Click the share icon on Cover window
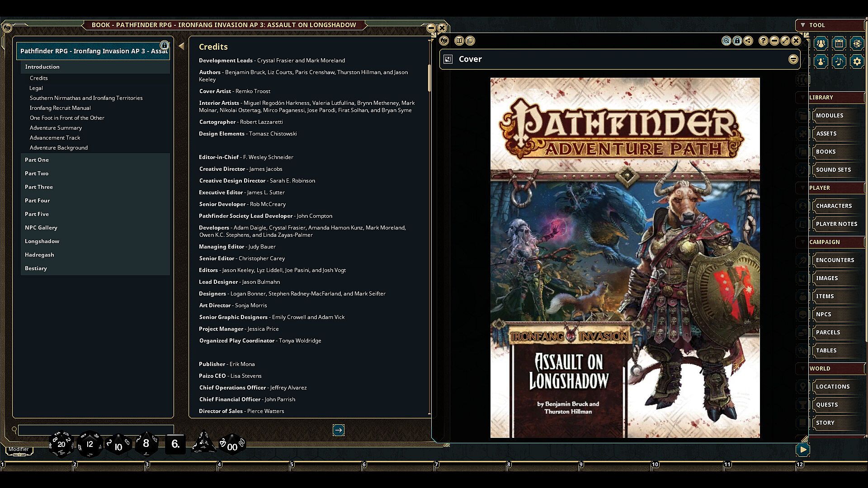The height and width of the screenshot is (488, 868). pos(748,41)
